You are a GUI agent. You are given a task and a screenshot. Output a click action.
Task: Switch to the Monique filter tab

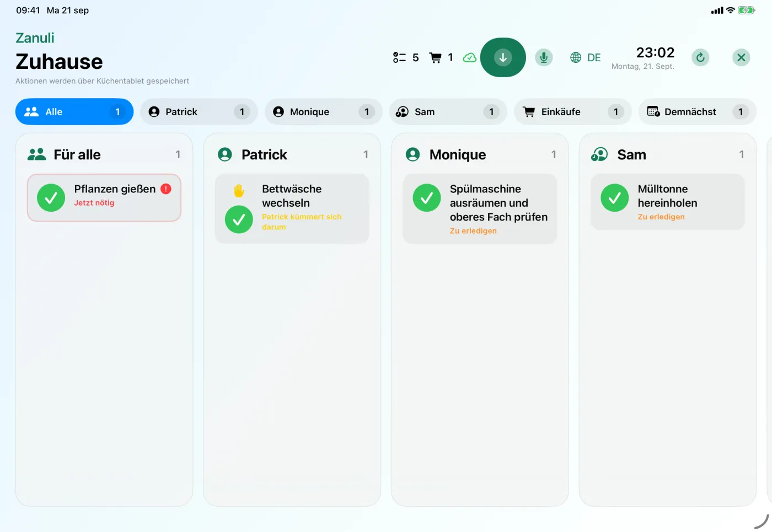pyautogui.click(x=324, y=112)
